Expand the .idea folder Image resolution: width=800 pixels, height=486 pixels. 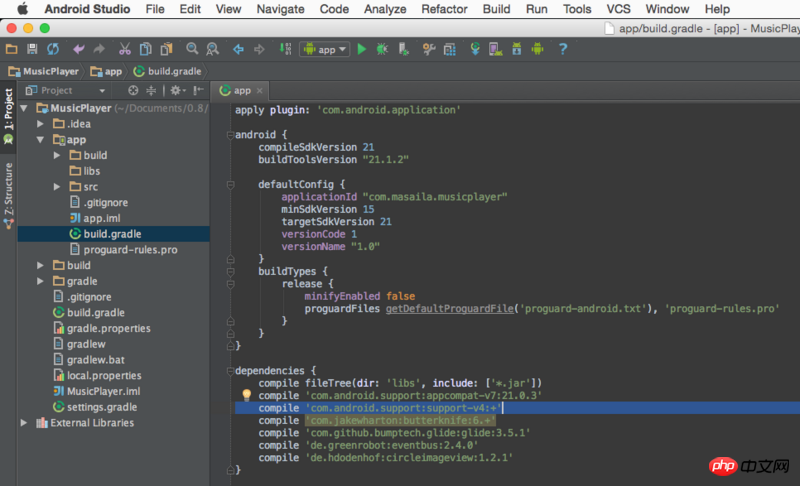40,124
